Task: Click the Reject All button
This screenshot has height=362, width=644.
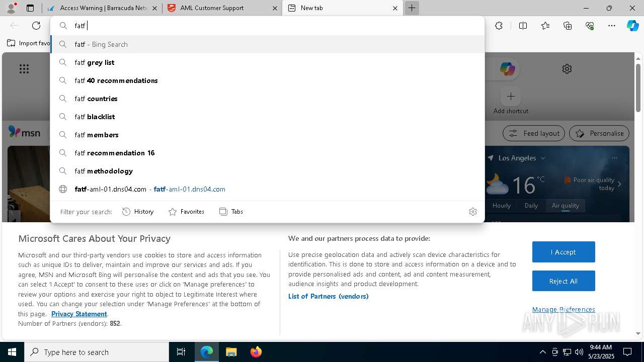Action: tap(563, 281)
